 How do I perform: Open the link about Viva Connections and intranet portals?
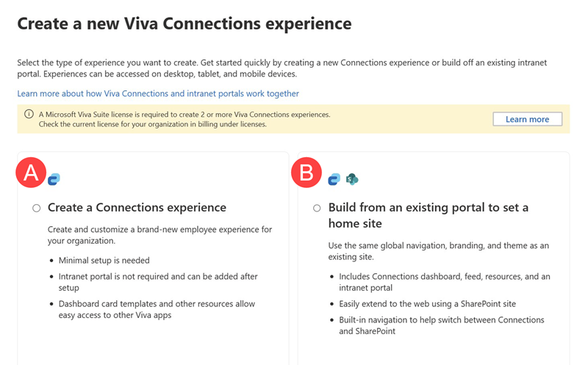tap(158, 93)
